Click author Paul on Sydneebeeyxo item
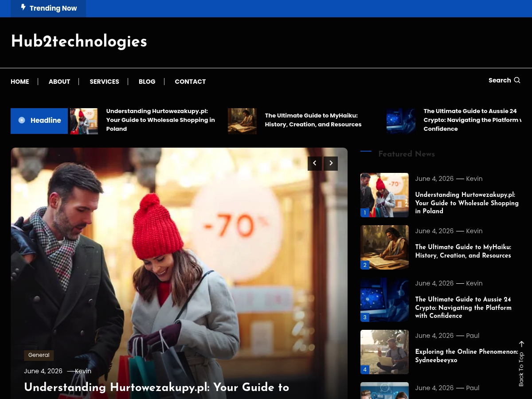The width and height of the screenshot is (532, 399). tap(473, 336)
